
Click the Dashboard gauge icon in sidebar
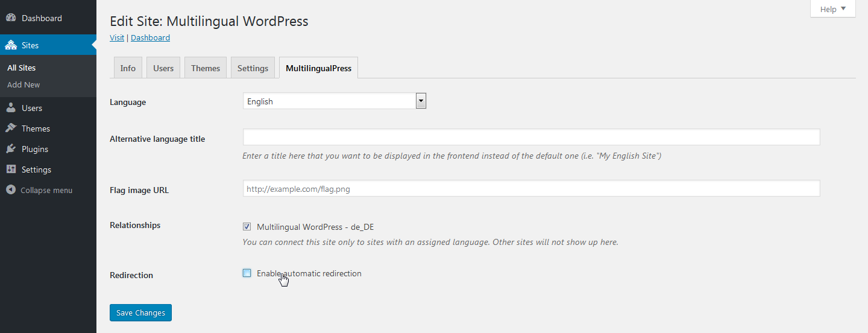pyautogui.click(x=11, y=18)
